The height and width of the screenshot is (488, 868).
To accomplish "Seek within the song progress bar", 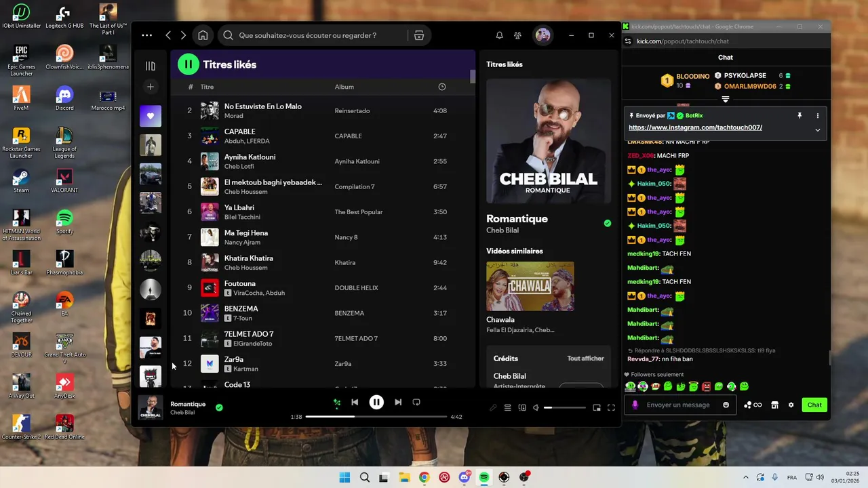I will point(376,416).
